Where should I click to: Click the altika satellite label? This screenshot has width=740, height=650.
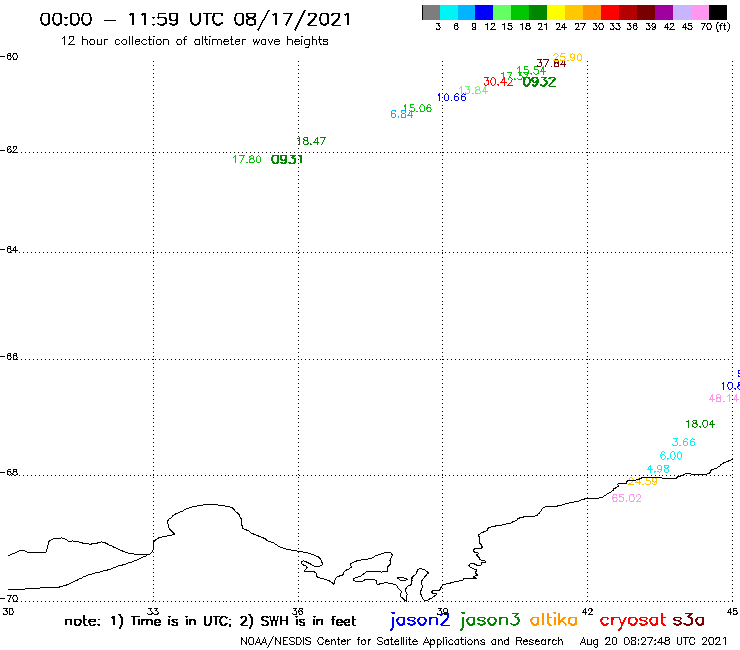click(x=553, y=620)
